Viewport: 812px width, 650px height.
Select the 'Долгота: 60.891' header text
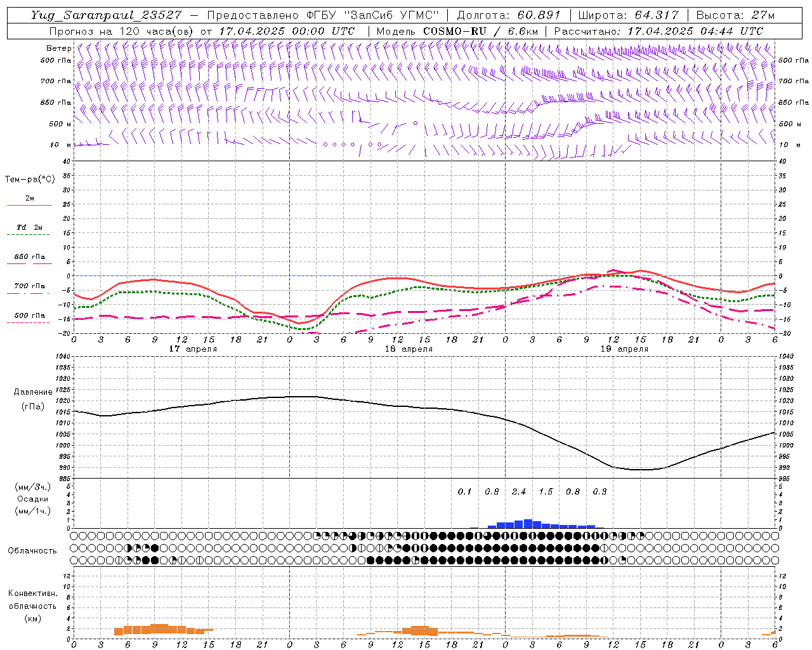tap(508, 15)
